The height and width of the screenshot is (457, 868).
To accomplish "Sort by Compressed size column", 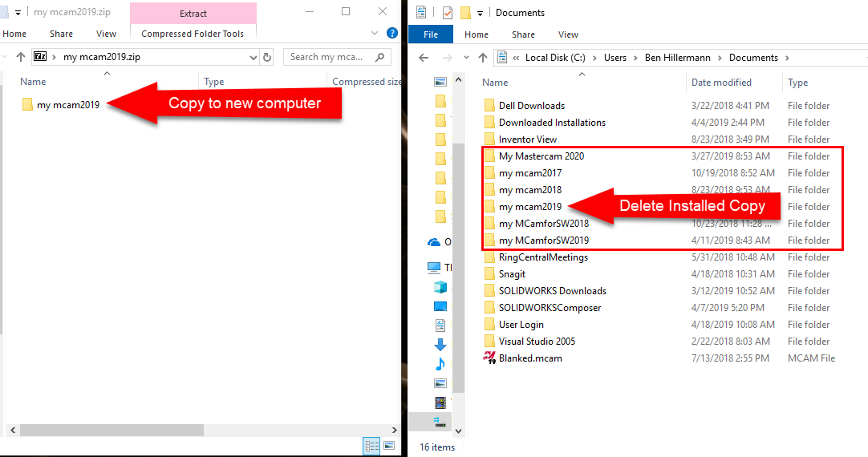I will pos(366,81).
